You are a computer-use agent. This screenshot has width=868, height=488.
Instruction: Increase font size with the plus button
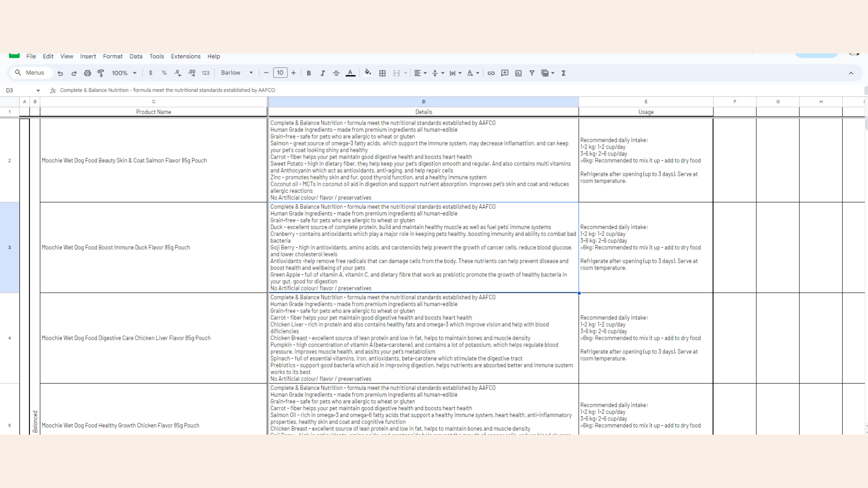click(293, 73)
